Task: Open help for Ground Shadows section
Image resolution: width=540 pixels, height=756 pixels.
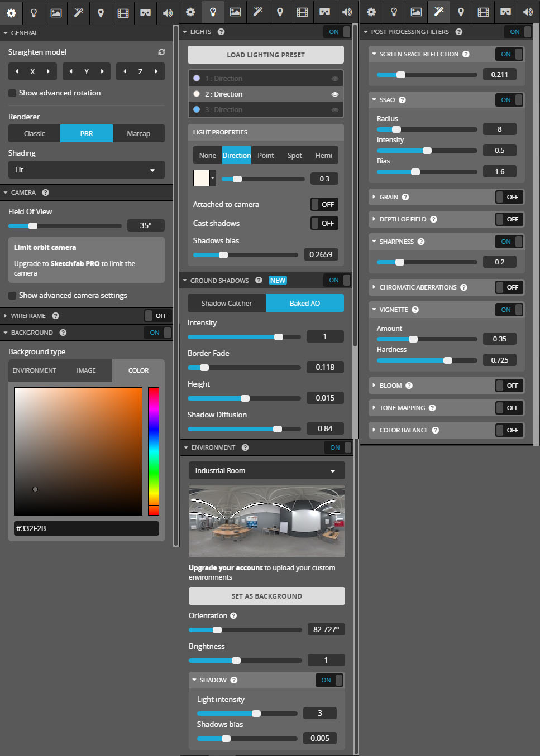Action: click(x=259, y=280)
